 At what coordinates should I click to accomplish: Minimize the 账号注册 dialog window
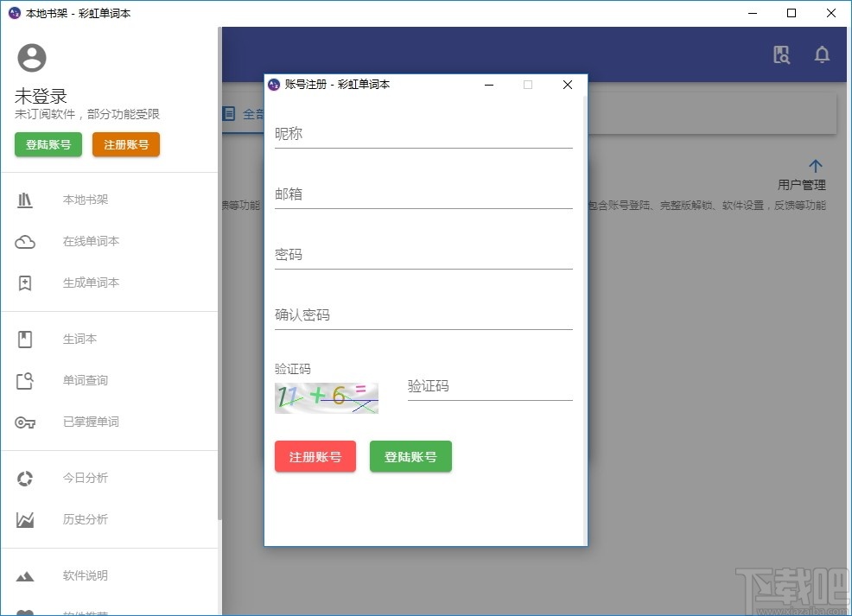click(x=489, y=85)
